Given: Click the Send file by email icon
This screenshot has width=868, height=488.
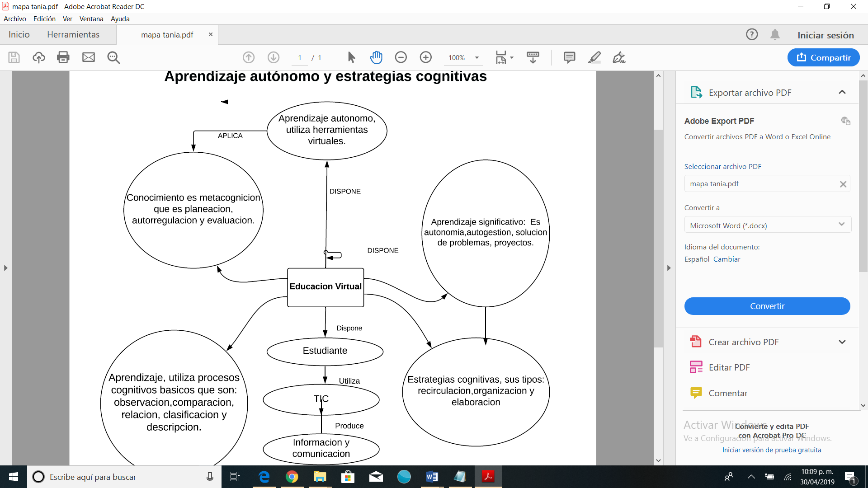Looking at the screenshot, I should coord(89,57).
